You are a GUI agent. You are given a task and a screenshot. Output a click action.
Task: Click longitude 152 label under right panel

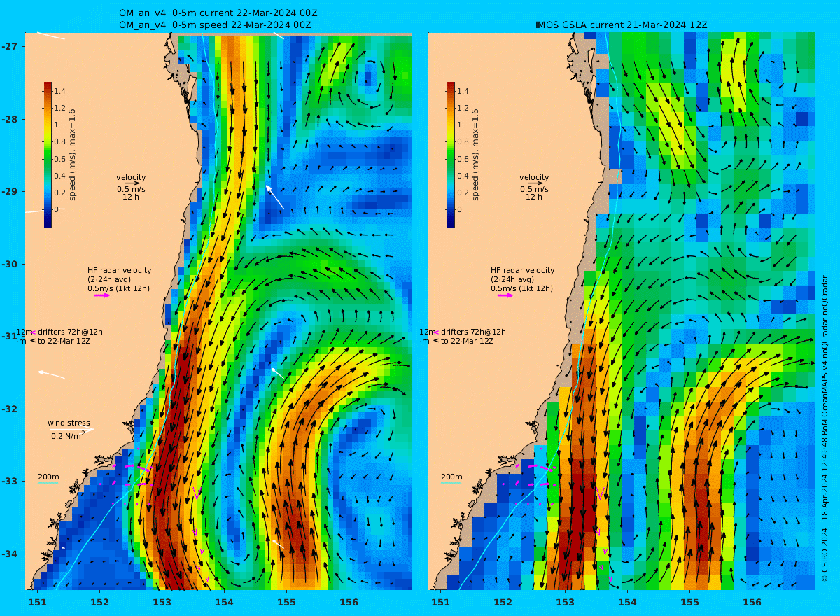pyautogui.click(x=503, y=602)
